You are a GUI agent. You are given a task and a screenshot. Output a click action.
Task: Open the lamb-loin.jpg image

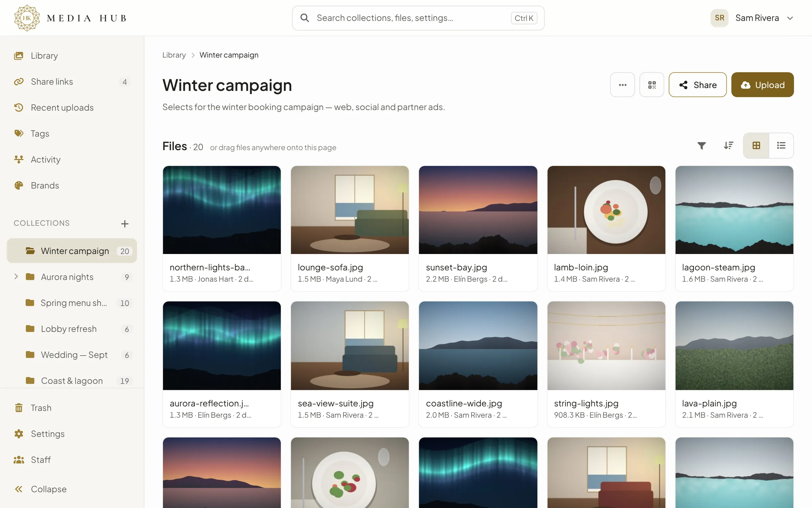click(x=606, y=210)
